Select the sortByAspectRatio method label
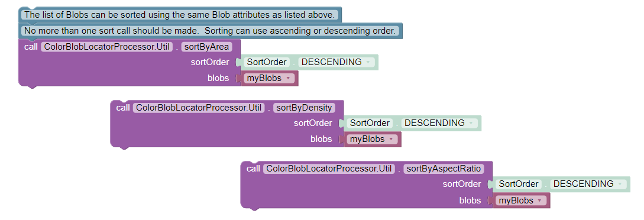This screenshot has width=644, height=220. point(444,169)
